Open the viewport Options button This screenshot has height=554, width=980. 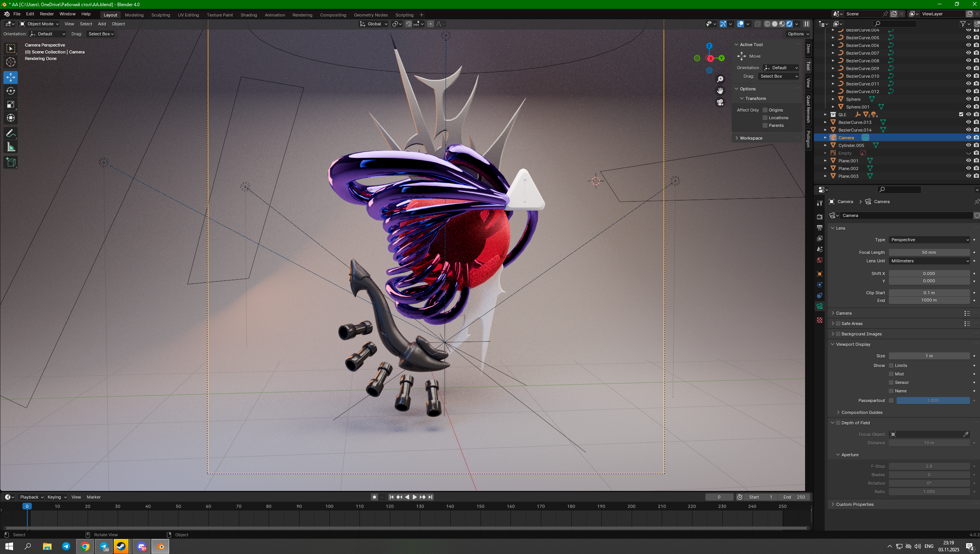point(798,34)
